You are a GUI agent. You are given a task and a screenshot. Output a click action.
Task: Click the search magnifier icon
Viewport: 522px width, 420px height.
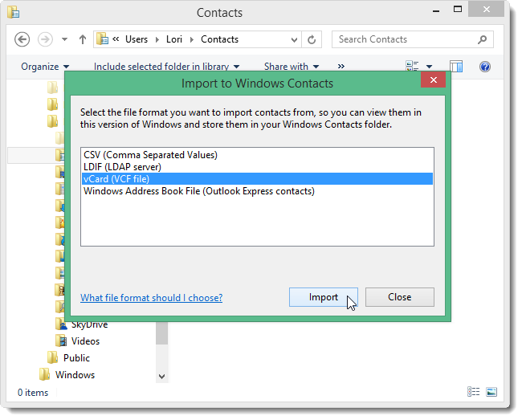click(482, 39)
